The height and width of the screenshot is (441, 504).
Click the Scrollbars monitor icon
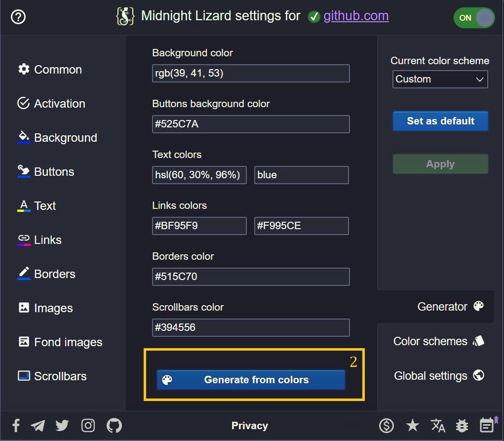click(24, 376)
